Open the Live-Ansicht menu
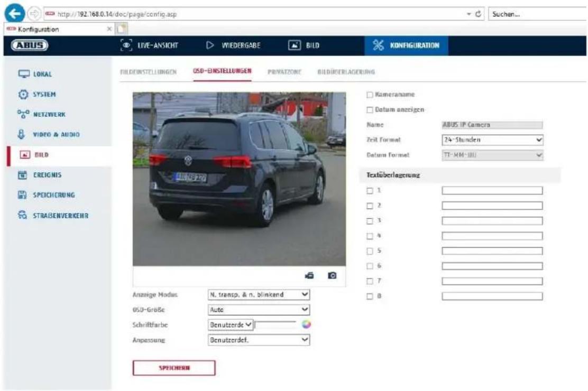This screenshot has height=391, width=588. pos(149,45)
